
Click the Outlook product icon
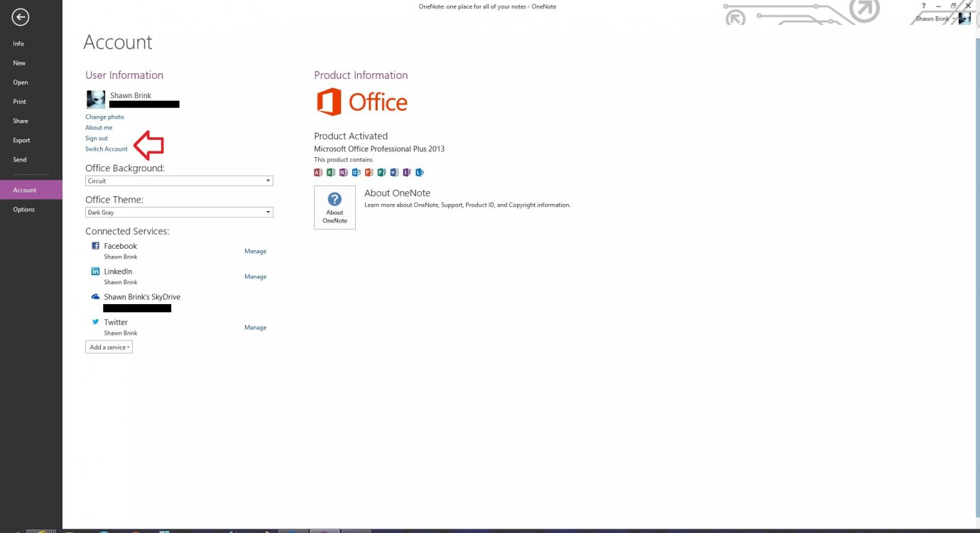(x=356, y=172)
